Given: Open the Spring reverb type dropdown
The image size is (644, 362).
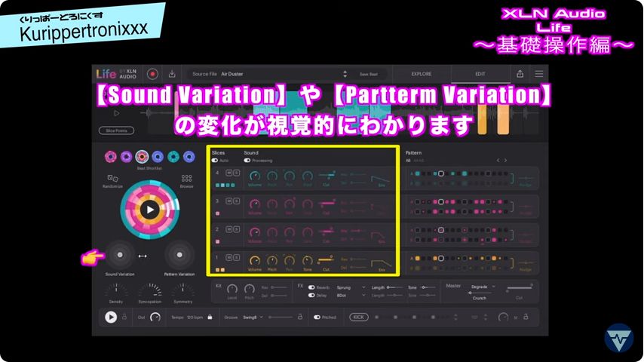Looking at the screenshot, I should 351,287.
